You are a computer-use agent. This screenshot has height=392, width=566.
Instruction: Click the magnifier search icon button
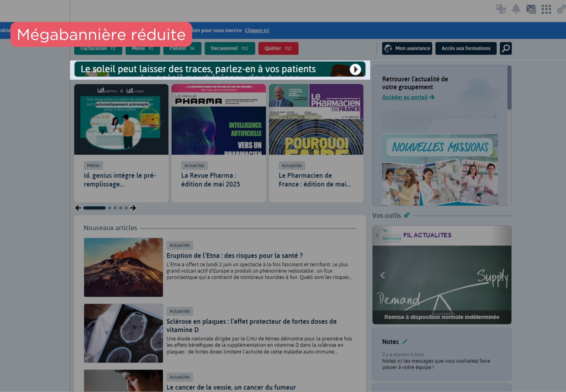(506, 48)
